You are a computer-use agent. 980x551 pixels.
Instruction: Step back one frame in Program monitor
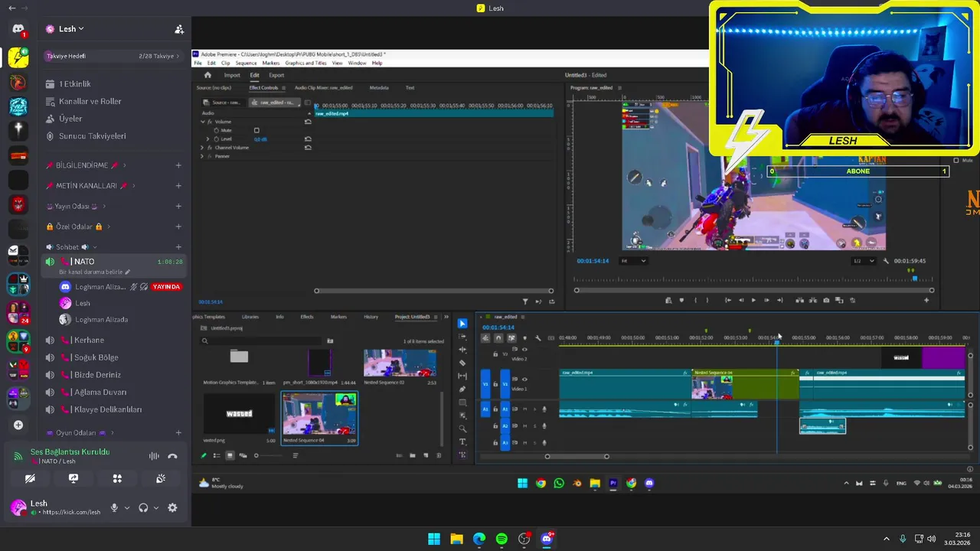pos(740,300)
